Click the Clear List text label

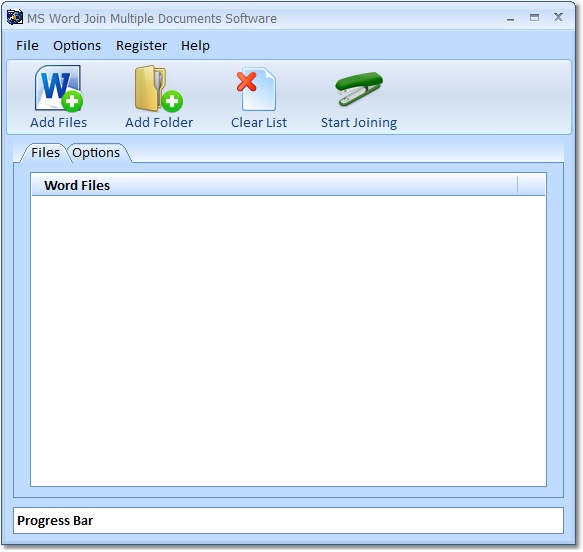coord(259,123)
